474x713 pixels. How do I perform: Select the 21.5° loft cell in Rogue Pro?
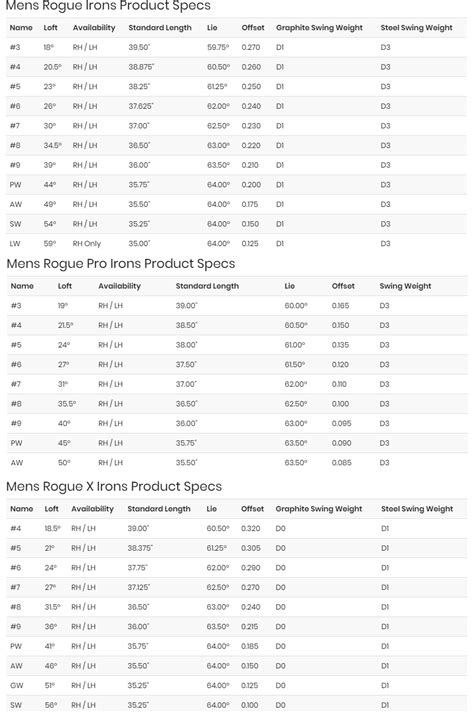pyautogui.click(x=66, y=325)
